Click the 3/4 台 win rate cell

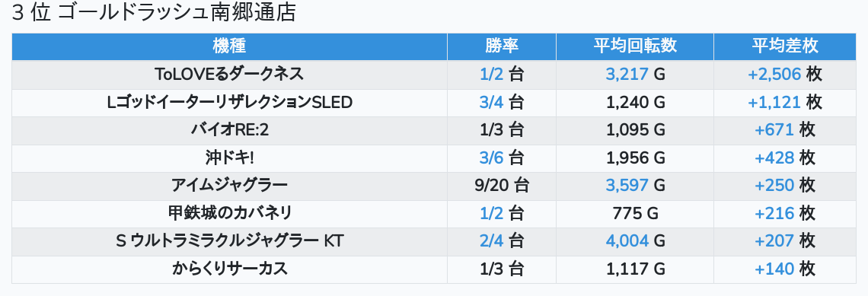click(502, 103)
